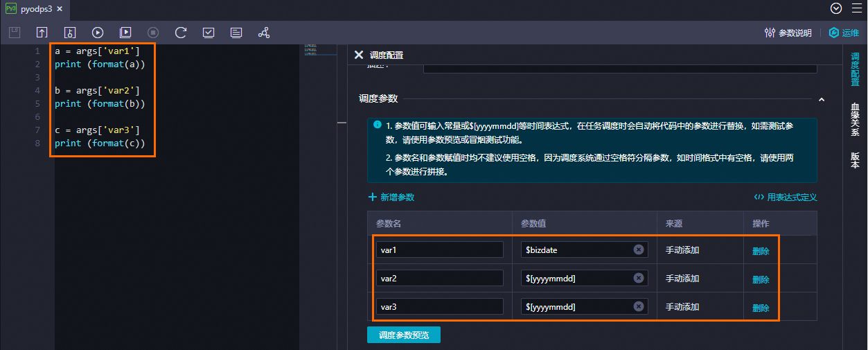Click the 运维 operations link
The height and width of the screenshot is (350, 868).
tap(844, 33)
